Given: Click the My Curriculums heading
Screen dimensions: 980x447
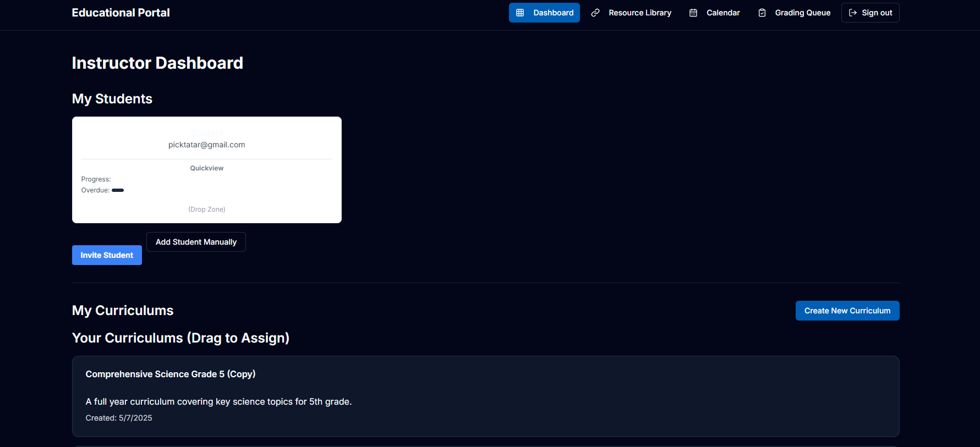Looking at the screenshot, I should [x=123, y=311].
